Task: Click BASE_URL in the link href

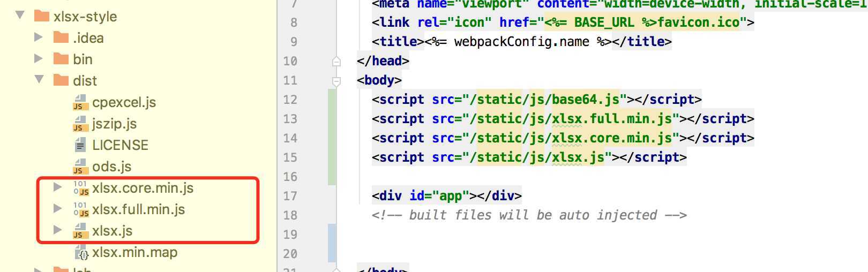Action: [x=604, y=22]
